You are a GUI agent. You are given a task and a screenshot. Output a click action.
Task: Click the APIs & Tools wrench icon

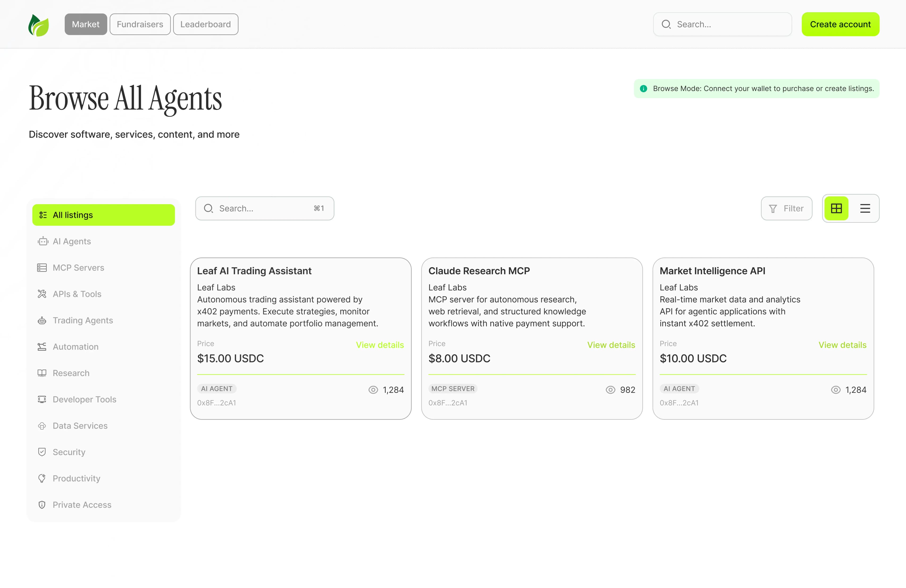42,294
